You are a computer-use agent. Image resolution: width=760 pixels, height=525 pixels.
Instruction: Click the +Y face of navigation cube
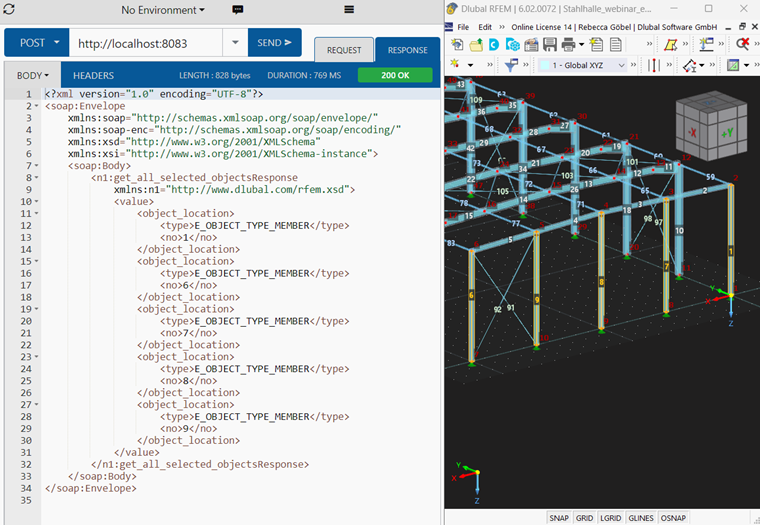[x=727, y=133]
